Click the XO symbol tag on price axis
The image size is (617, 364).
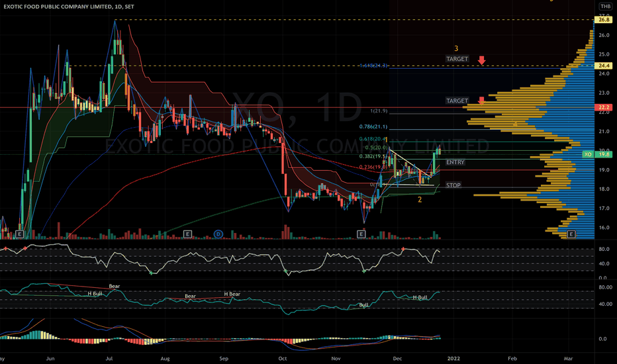click(588, 154)
